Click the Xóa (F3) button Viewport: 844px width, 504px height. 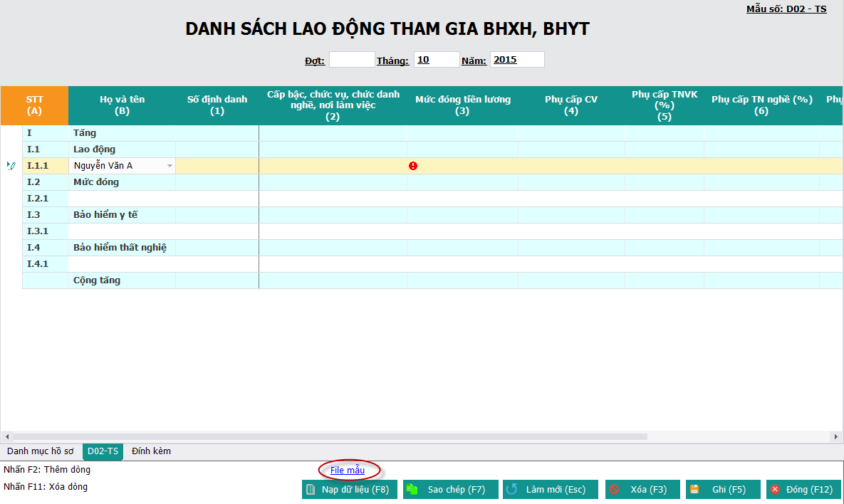pos(642,490)
